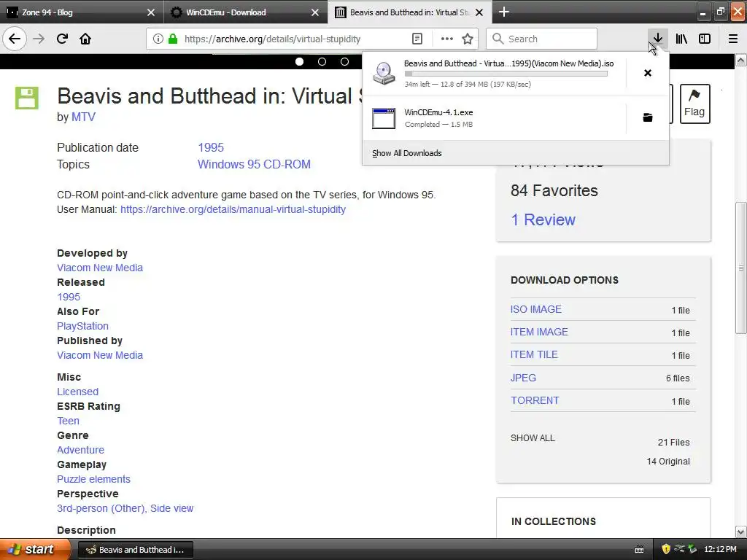Viewport: 747px width, 560px height.
Task: Close the Beavis and Butthead tab
Action: coord(479,12)
